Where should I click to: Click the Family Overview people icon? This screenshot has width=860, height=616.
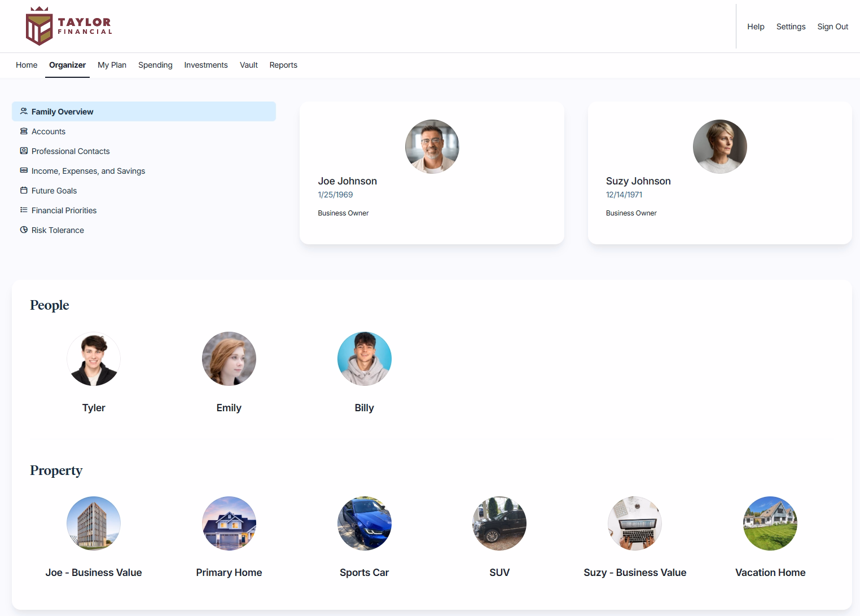(24, 111)
